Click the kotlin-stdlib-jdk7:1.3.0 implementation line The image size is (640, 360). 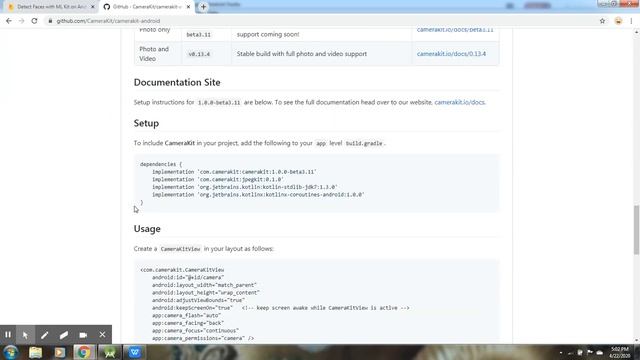pos(245,187)
